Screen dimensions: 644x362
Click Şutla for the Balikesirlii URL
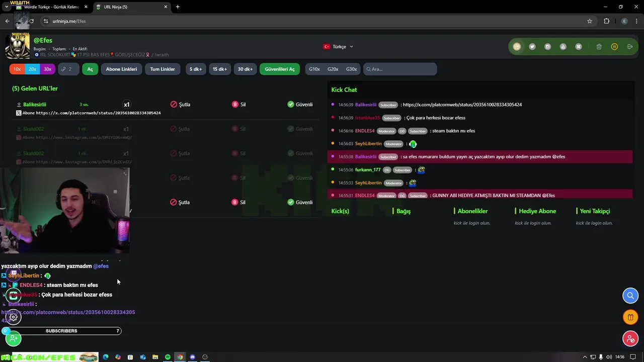pyautogui.click(x=180, y=105)
